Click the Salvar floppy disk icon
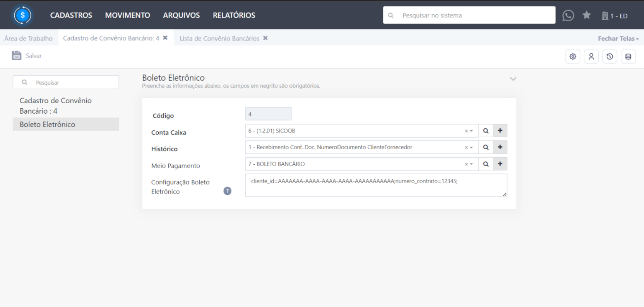Screen dimensions: 644x307 coord(16,55)
